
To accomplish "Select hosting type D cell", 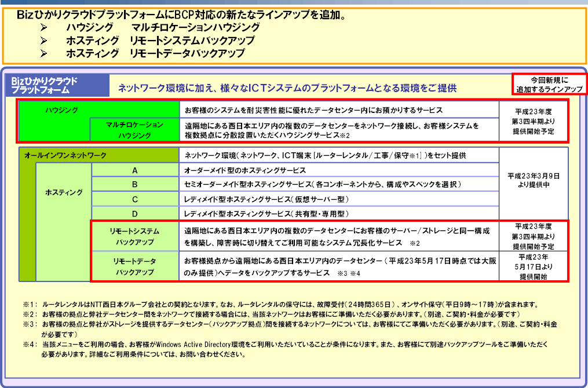I will click(135, 214).
